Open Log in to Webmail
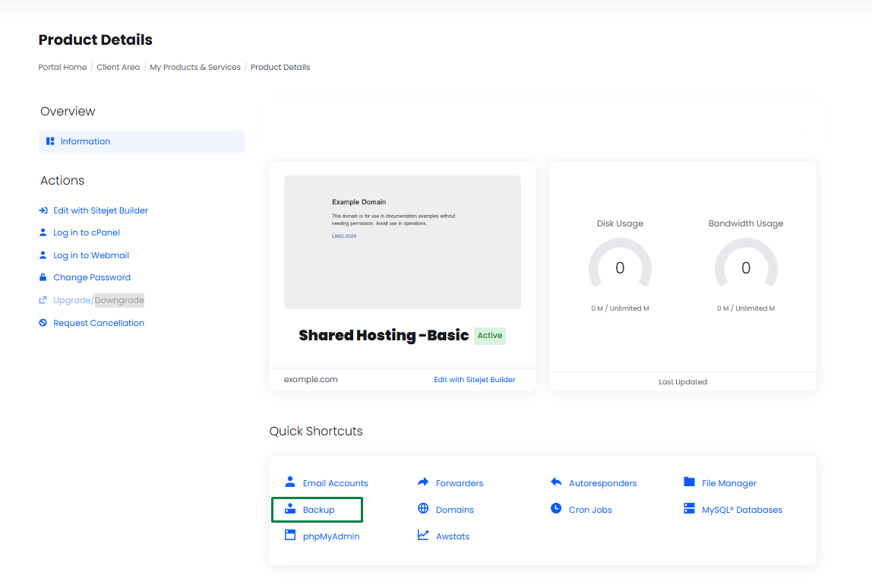Screen dimensions: 872x588 tap(90, 255)
